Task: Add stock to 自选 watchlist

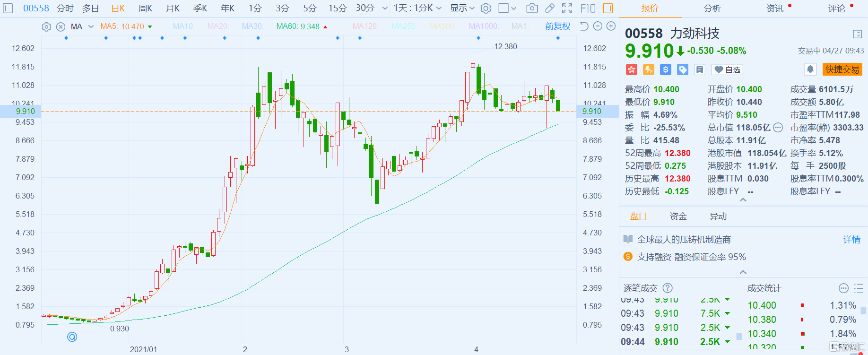Action: 728,70
